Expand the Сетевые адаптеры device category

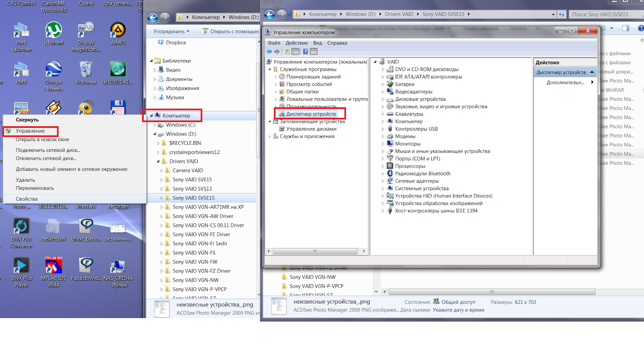click(x=383, y=181)
